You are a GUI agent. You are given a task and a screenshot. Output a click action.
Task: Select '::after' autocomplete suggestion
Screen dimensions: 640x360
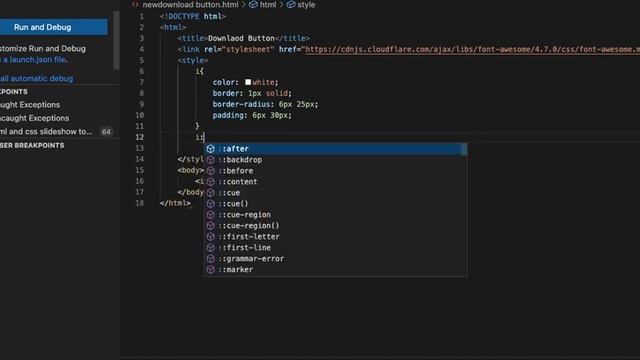click(336, 149)
